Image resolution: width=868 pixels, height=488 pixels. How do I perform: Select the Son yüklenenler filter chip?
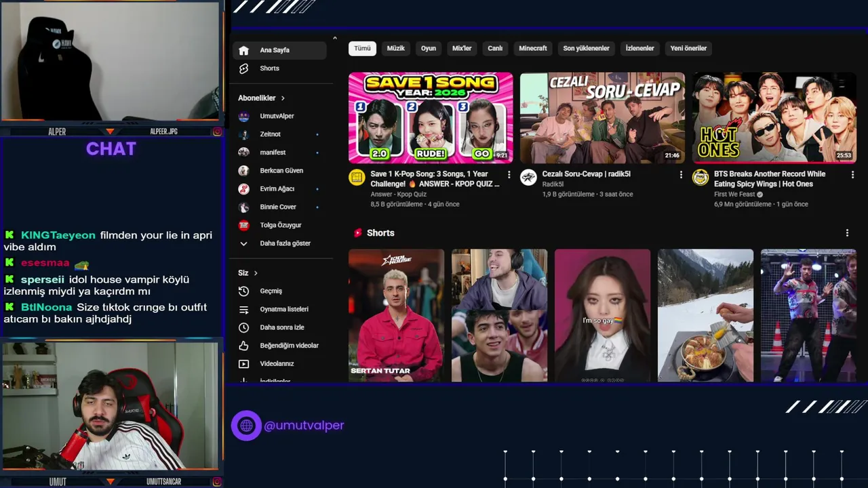coord(587,49)
